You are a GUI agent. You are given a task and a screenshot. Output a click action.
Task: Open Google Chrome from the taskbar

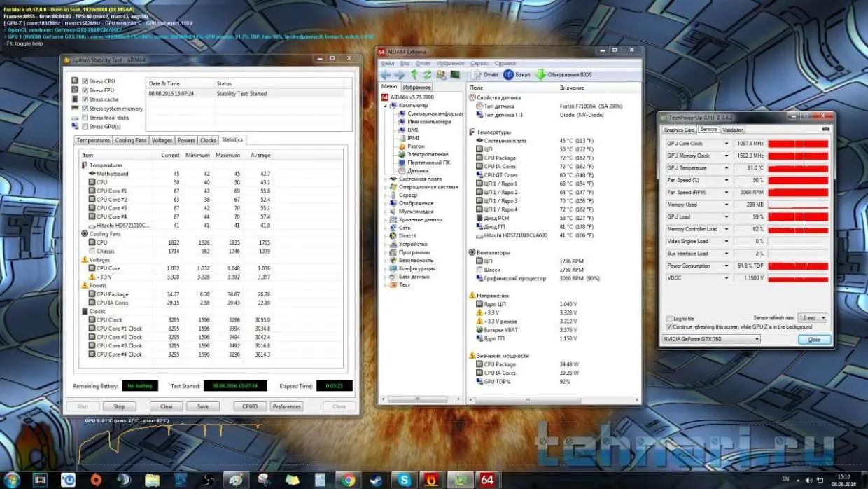coord(349,480)
